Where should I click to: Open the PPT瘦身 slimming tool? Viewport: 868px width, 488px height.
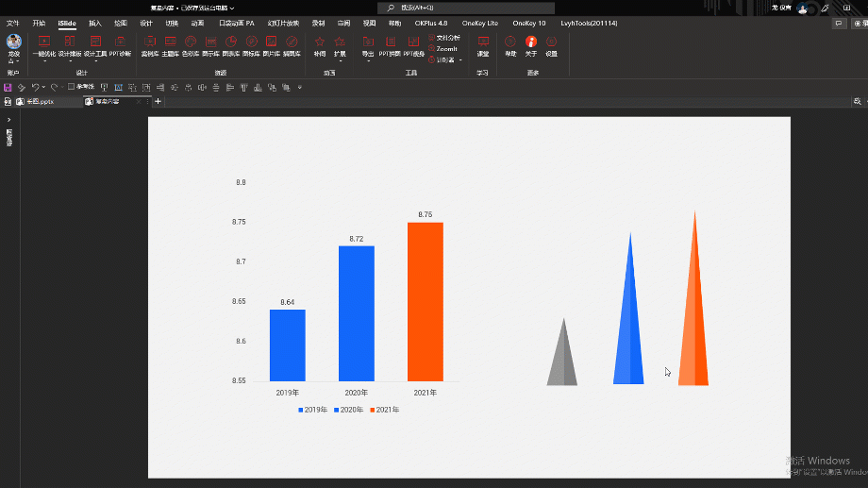coord(413,46)
